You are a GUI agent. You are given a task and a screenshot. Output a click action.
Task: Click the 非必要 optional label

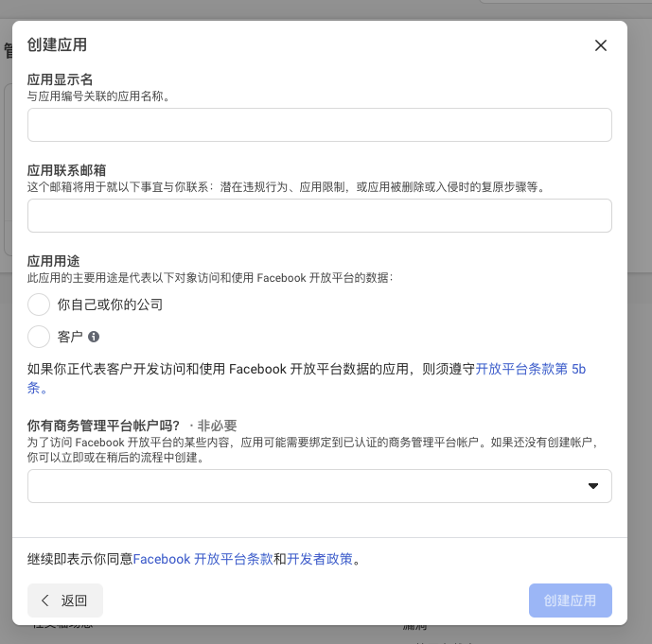pyautogui.click(x=217, y=426)
